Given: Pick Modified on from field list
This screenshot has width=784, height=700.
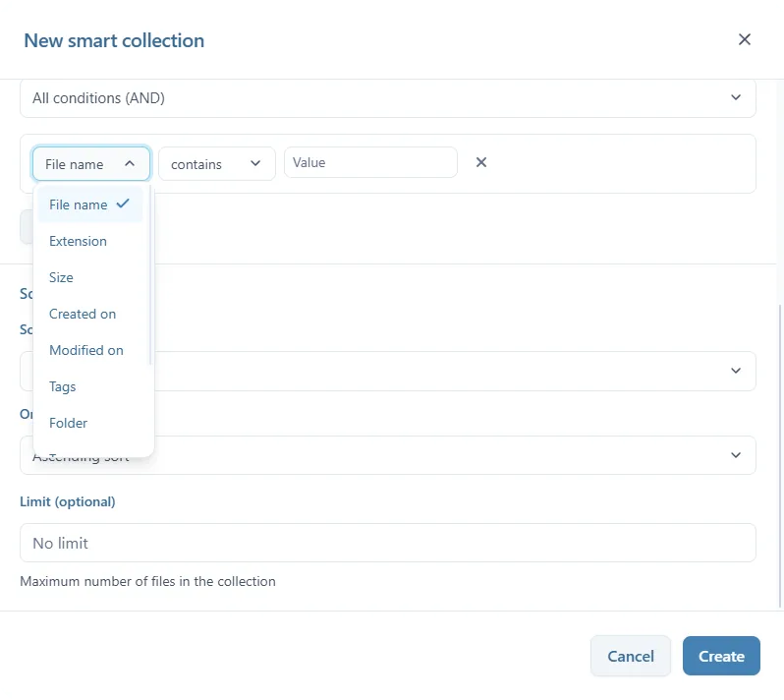Looking at the screenshot, I should point(90,350).
